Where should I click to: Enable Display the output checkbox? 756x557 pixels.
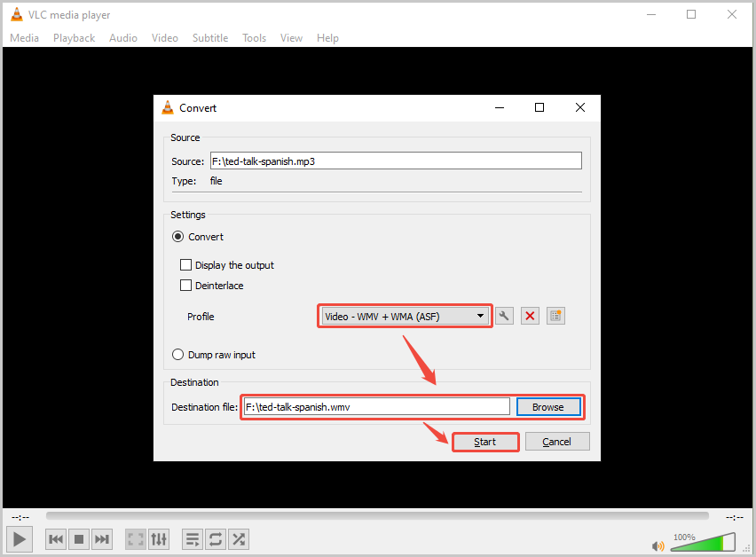click(x=185, y=265)
